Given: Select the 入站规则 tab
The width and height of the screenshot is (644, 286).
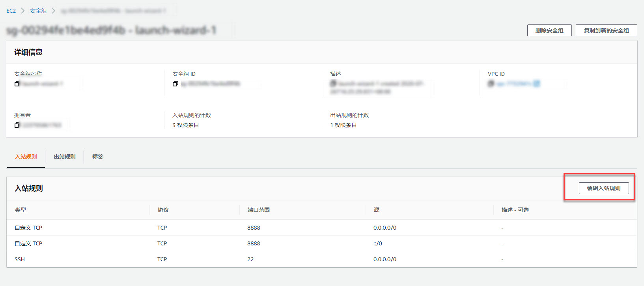Looking at the screenshot, I should [26, 157].
